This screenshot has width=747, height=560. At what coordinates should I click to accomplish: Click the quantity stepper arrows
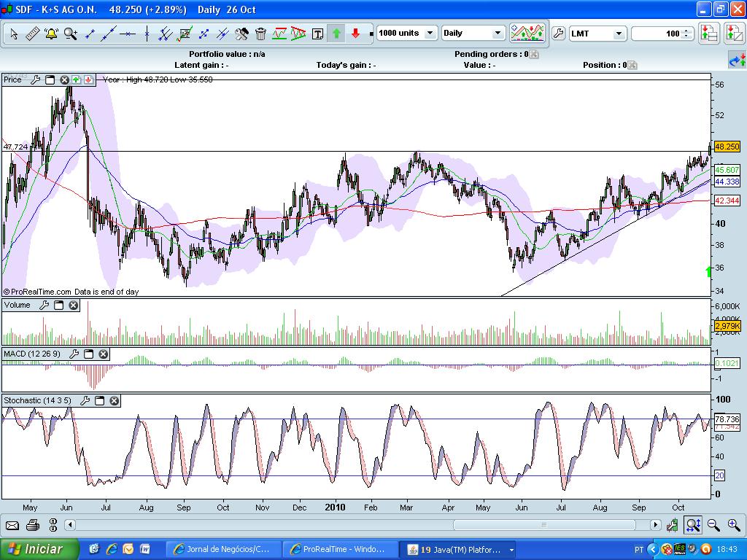(686, 34)
